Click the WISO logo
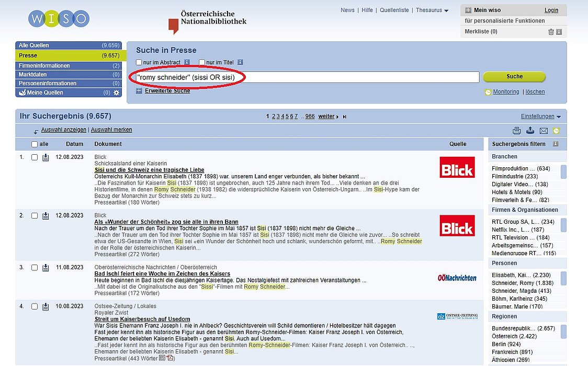Image resolution: width=588 pixels, height=366 pixels. [x=59, y=18]
